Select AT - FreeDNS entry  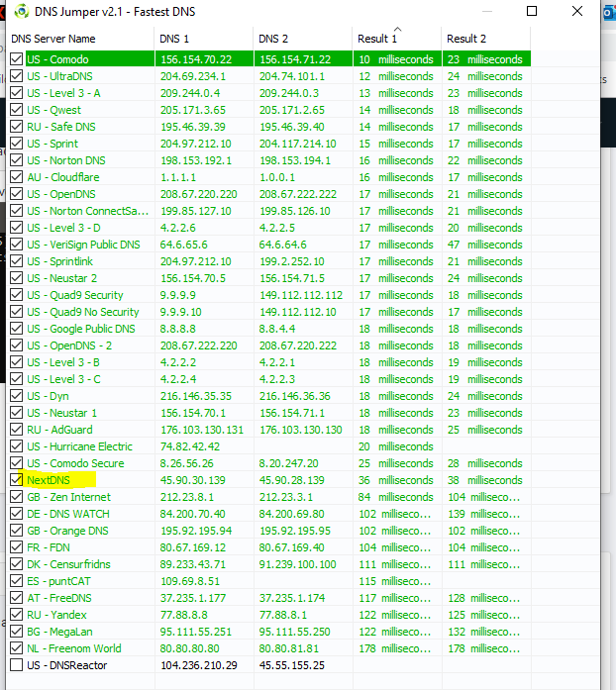pos(59,598)
